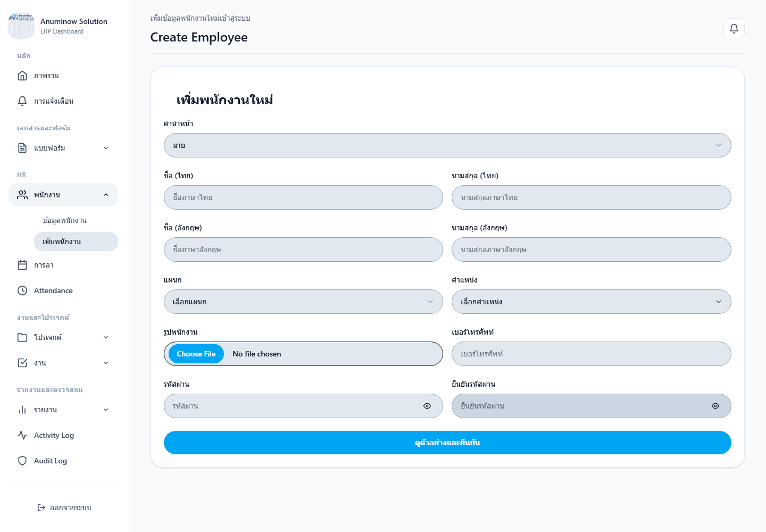Screen dimensions: 766x532
Task: Open the คำนำหน้า prefix dropdown
Action: [447, 145]
